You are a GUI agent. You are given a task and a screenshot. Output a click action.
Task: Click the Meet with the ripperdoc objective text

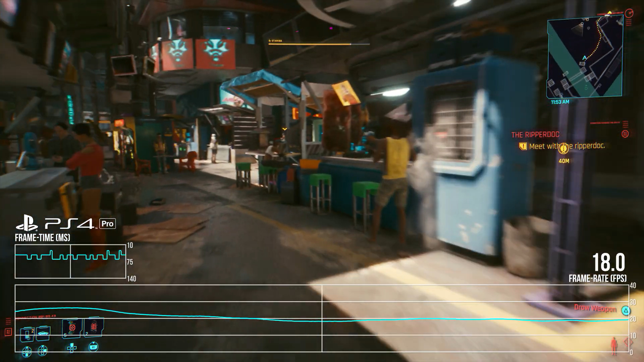coord(567,146)
